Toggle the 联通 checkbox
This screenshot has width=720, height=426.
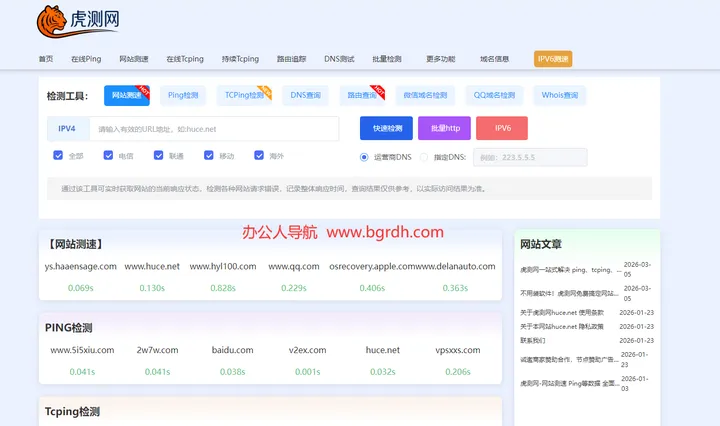[x=158, y=155]
